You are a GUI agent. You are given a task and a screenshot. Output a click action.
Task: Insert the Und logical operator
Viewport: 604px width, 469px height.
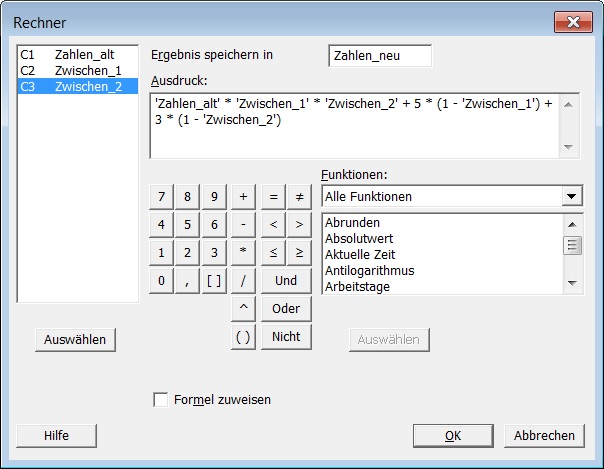click(x=286, y=281)
